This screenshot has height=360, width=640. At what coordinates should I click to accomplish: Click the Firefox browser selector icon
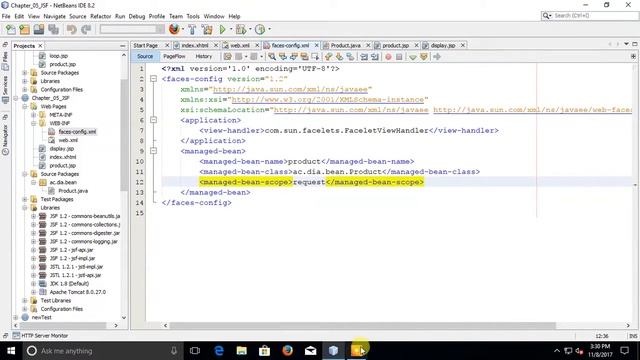pyautogui.click(x=174, y=29)
